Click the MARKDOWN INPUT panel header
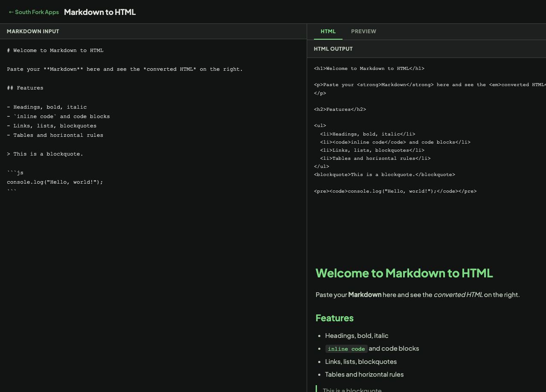The height and width of the screenshot is (392, 546). pyautogui.click(x=33, y=32)
